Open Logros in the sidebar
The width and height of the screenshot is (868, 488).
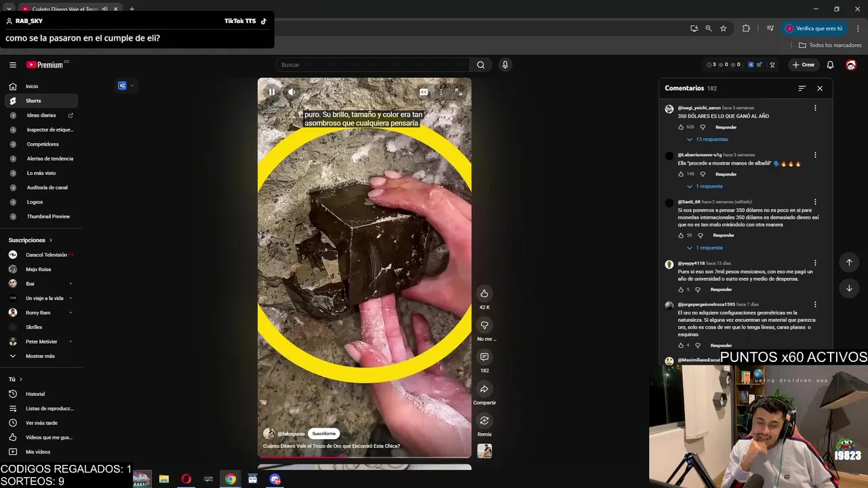point(41,202)
